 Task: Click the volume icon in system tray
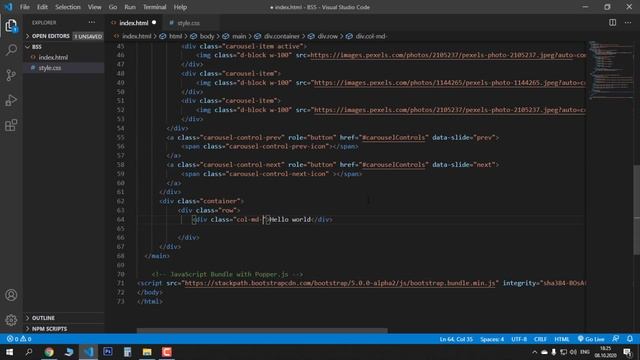coord(573,352)
